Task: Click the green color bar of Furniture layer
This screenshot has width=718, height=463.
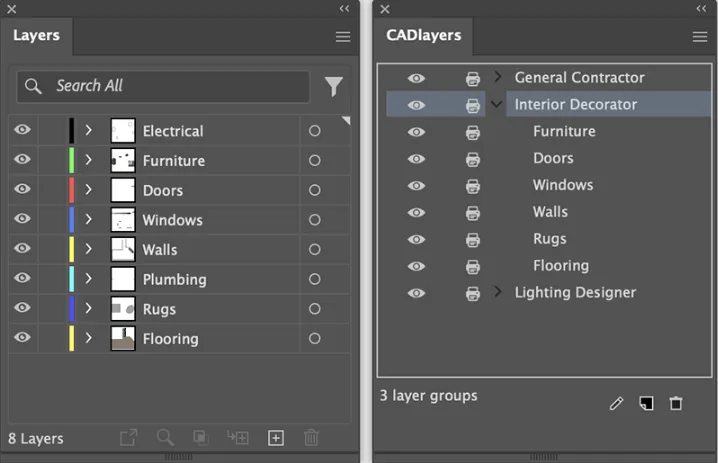Action: tap(71, 160)
